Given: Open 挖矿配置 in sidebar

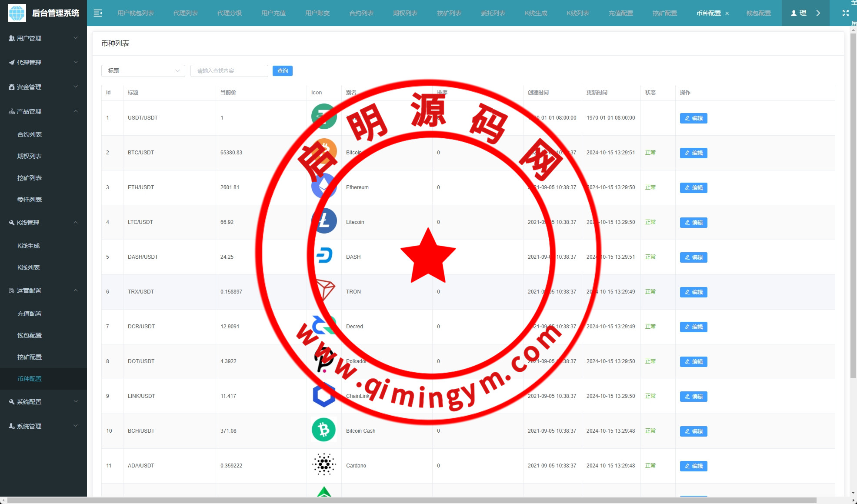Looking at the screenshot, I should pyautogui.click(x=30, y=357).
